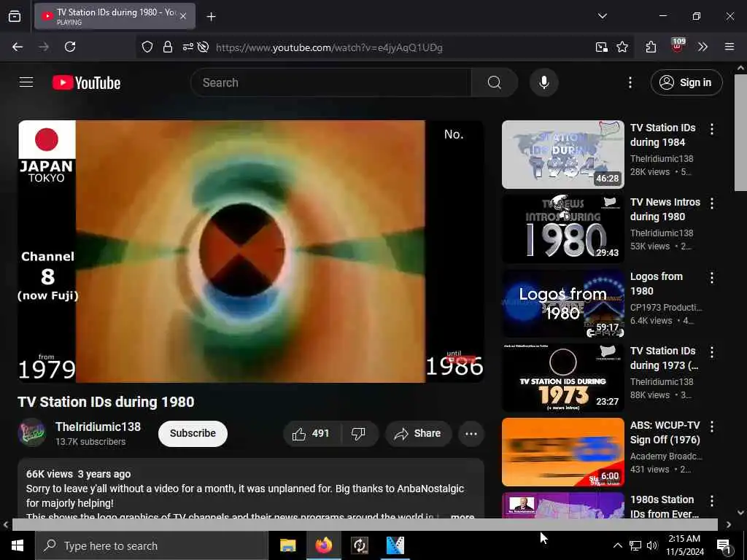
Task: Click the YouTube URL address field
Action: tap(329, 47)
